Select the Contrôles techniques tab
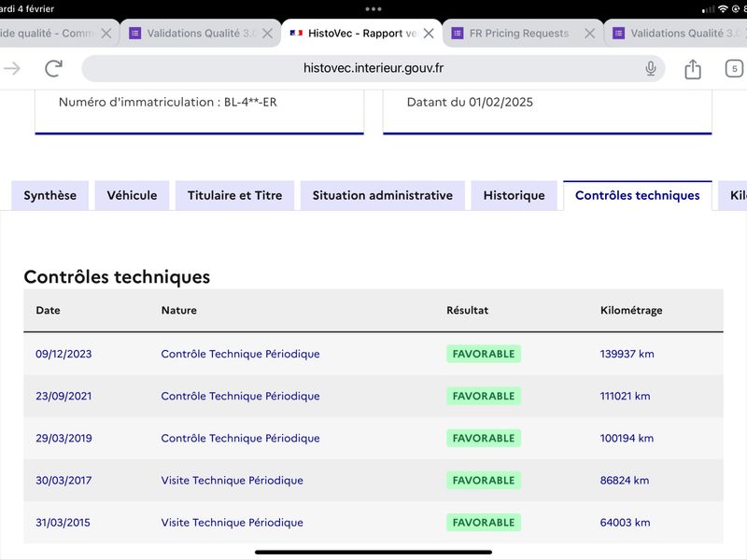 [x=638, y=196]
